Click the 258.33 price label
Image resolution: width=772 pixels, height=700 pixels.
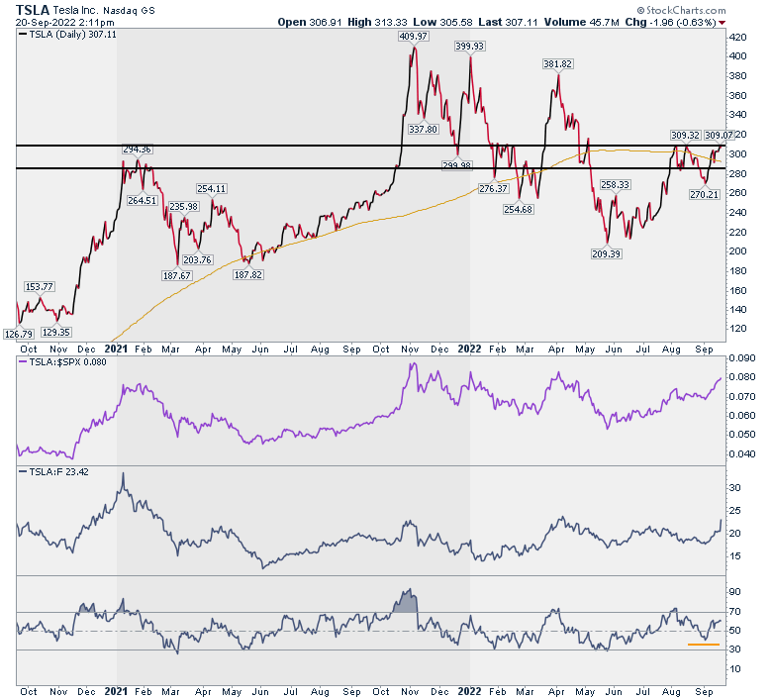click(615, 185)
